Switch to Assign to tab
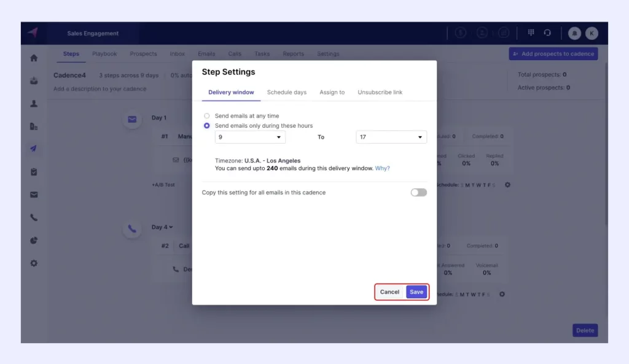Image resolution: width=629 pixels, height=364 pixels. (x=332, y=92)
